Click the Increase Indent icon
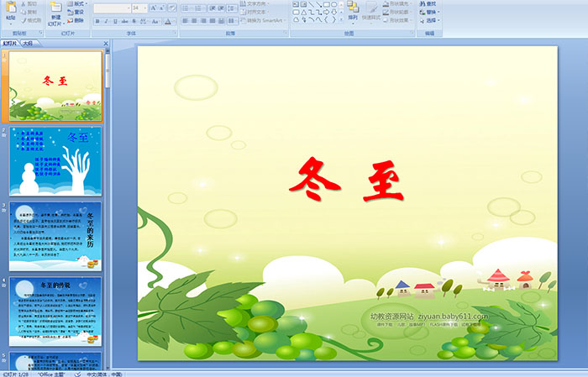Viewport: 588px width, 377px height. click(x=221, y=8)
